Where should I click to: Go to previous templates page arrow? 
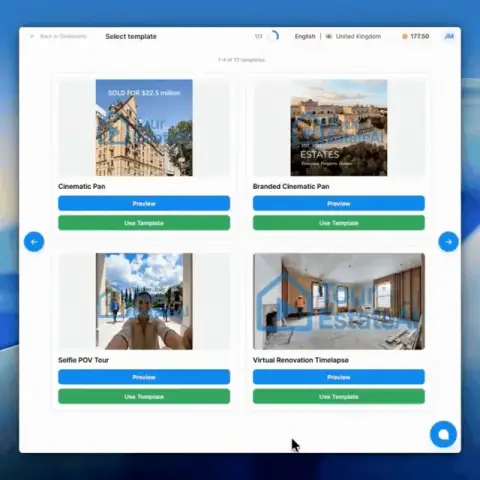[x=34, y=242]
